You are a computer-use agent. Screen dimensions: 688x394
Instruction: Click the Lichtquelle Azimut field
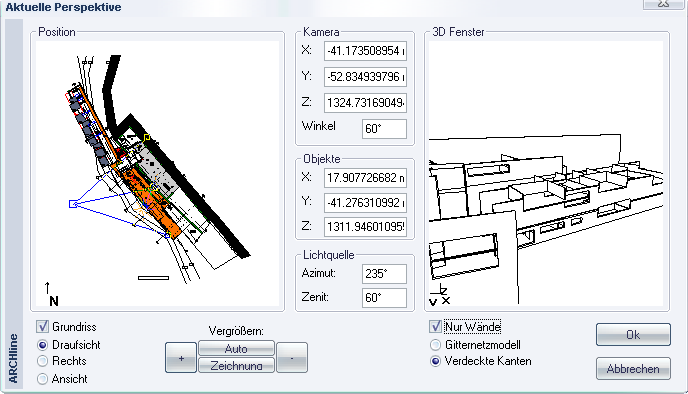[x=384, y=274]
